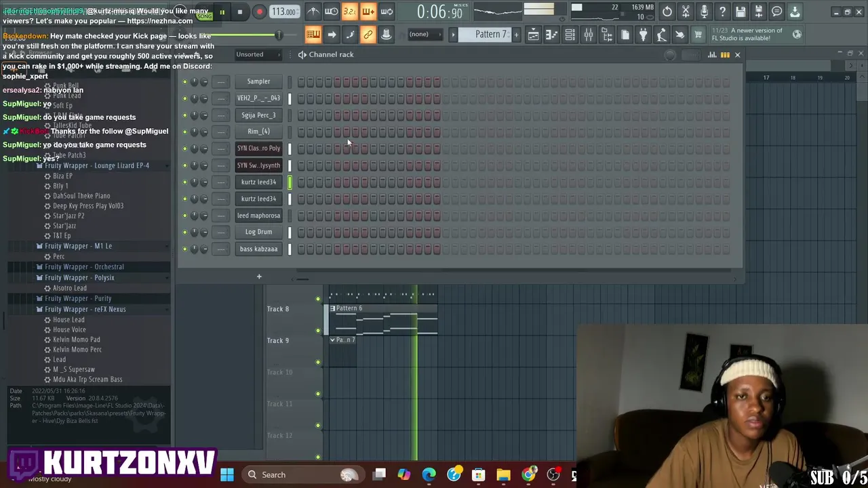Open the piano roll view icon

point(552,35)
